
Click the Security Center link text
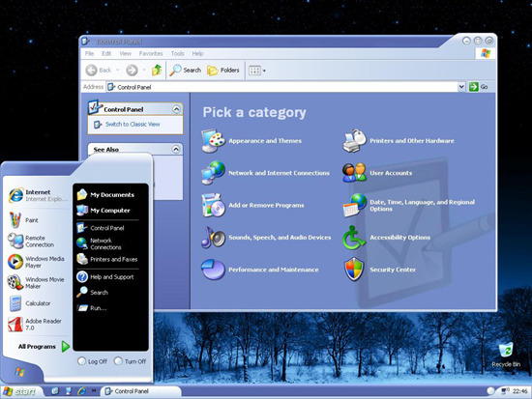coord(393,270)
